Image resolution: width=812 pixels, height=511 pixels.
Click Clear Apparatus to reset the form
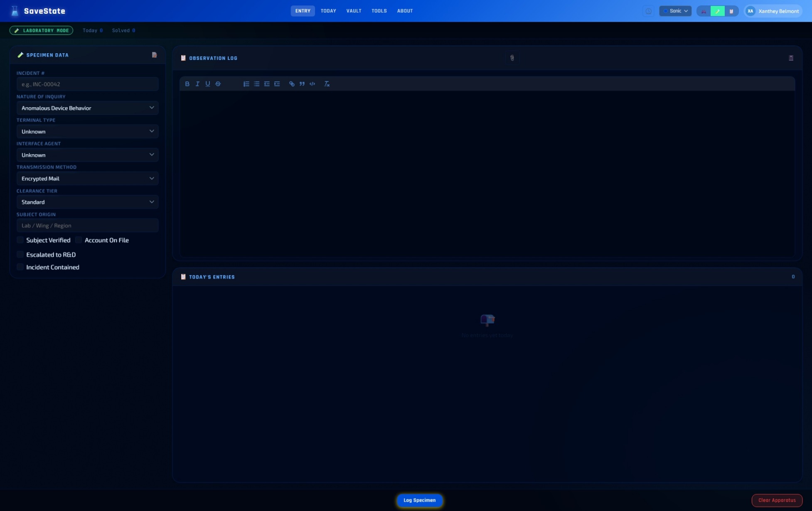point(777,500)
